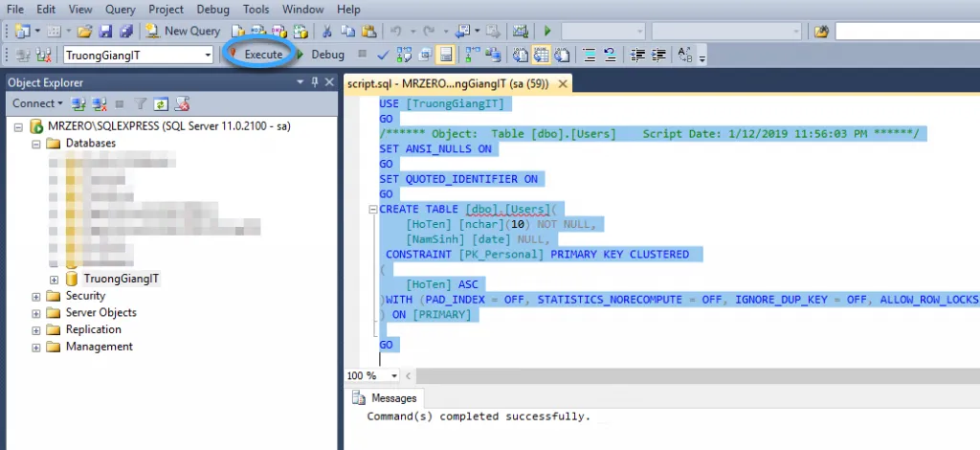Click the Analysis Services DMX Query icon
980x450 pixels.
pos(279,31)
